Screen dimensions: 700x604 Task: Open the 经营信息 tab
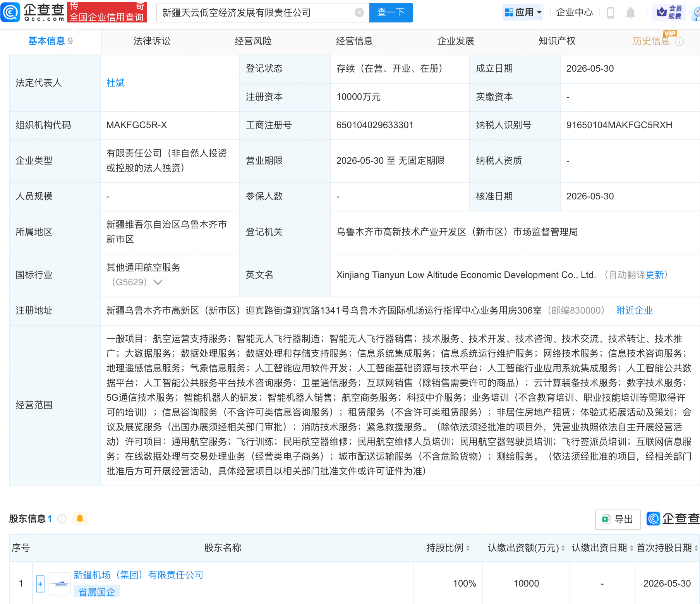[354, 41]
